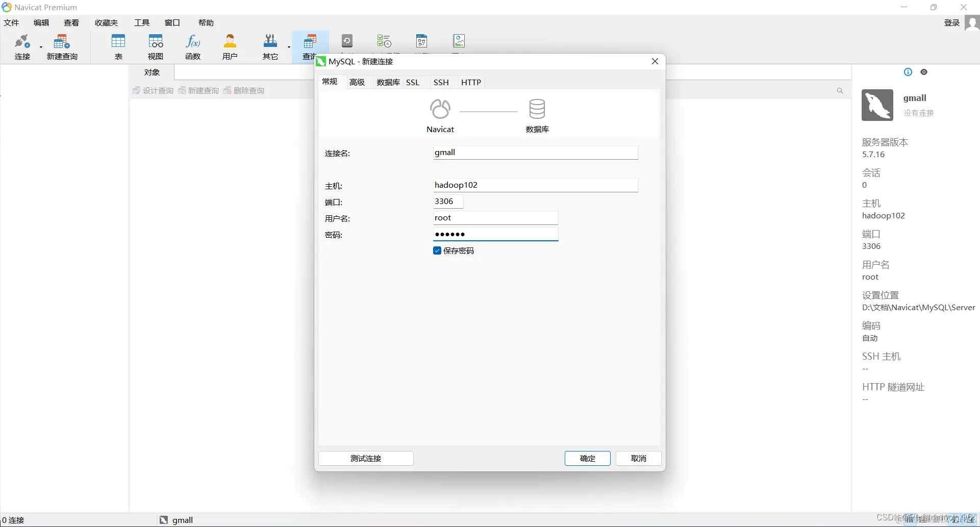Close the MySQL 新建连接 dialog
980x527 pixels.
coord(655,61)
